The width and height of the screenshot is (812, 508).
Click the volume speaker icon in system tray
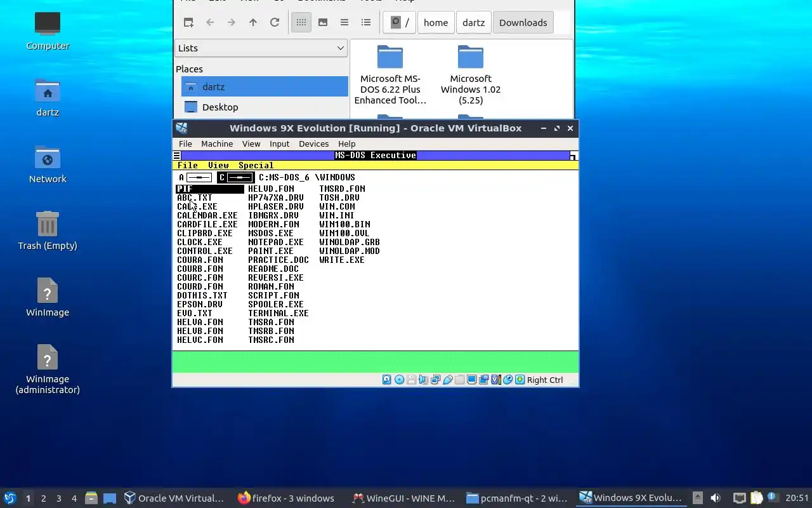(x=716, y=498)
